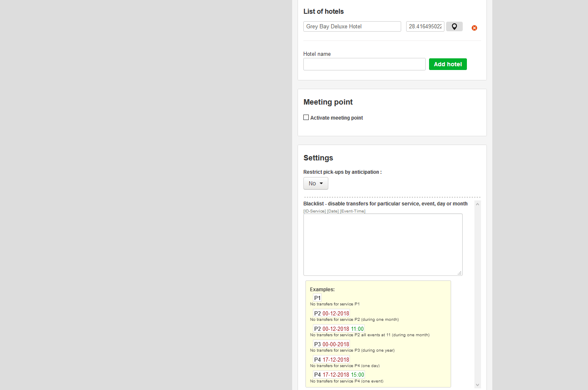
Task: Click the Add hotel button
Action: (x=447, y=64)
